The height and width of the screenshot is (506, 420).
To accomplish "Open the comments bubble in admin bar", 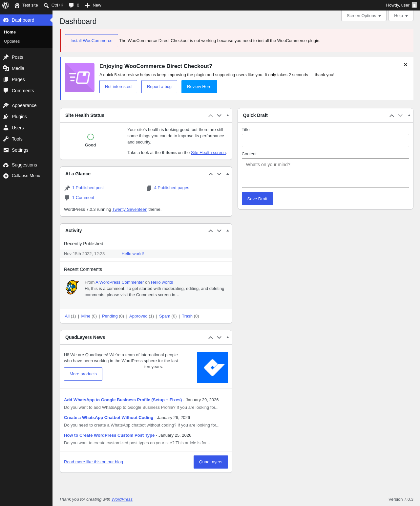I will point(71,5).
